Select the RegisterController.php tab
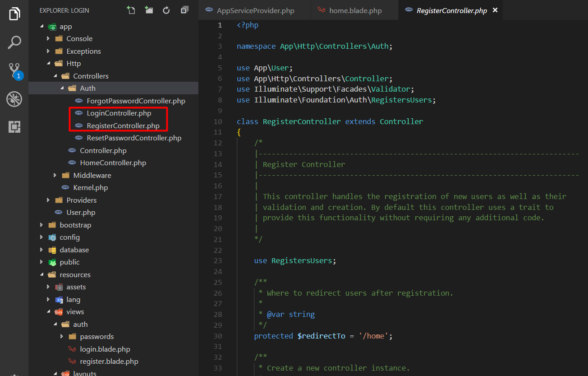The image size is (588, 376). 451,10
